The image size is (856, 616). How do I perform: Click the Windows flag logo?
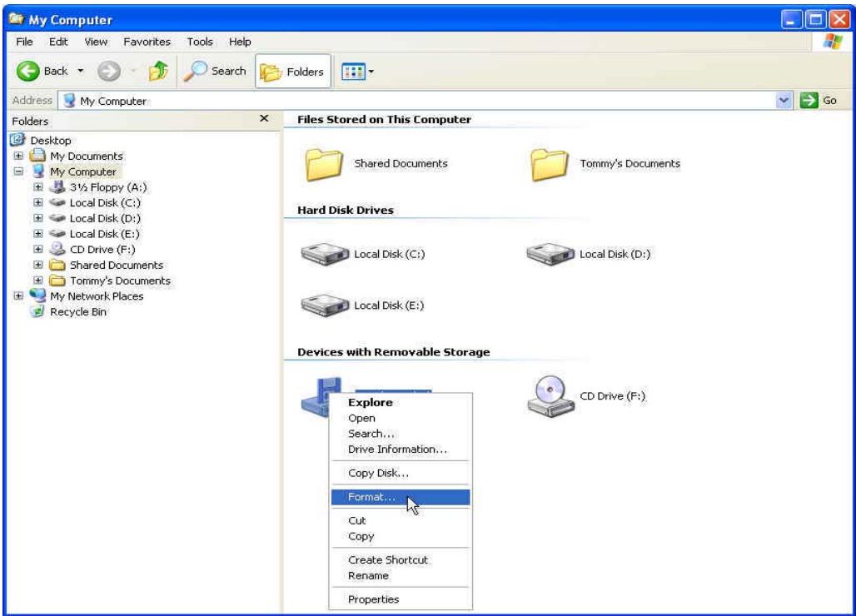click(833, 42)
